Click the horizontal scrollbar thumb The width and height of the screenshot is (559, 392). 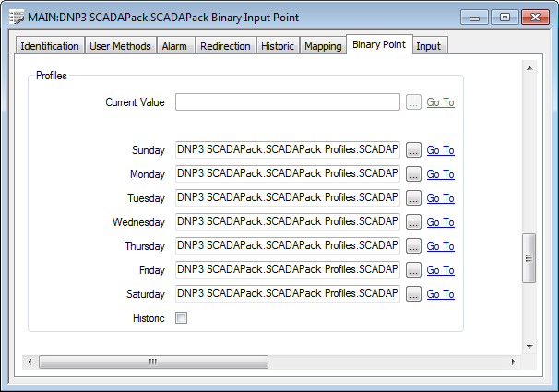153,362
